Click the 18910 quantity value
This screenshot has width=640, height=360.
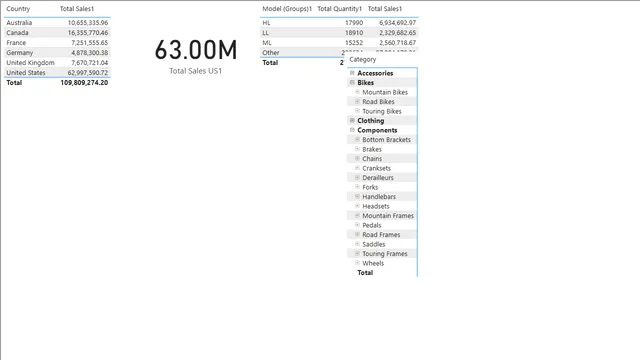click(x=354, y=33)
